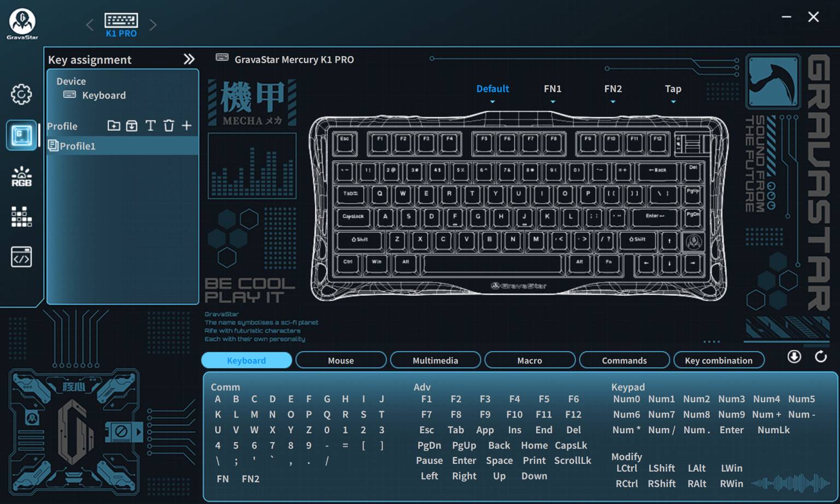This screenshot has width=840, height=504.
Task: Collapse the Key assignment panel
Action: point(189,59)
